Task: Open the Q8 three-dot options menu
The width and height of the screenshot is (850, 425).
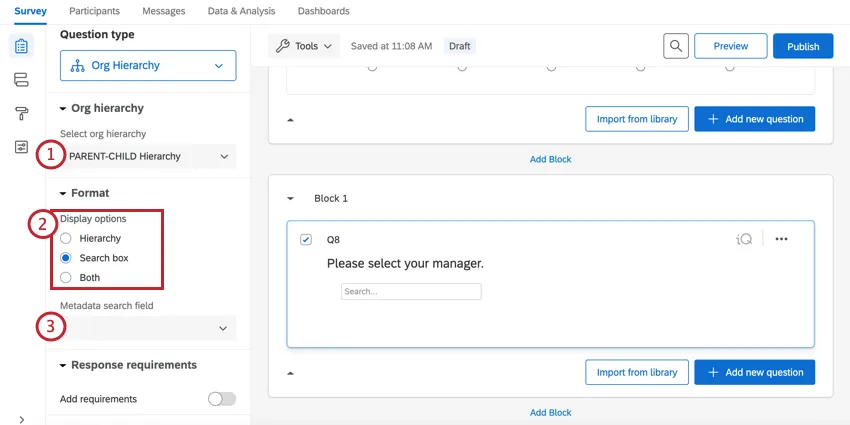Action: tap(782, 239)
